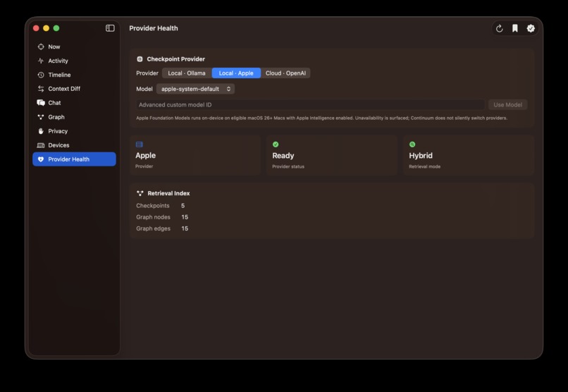
Task: Select Cloud · OpenAI provider
Action: (x=285, y=73)
